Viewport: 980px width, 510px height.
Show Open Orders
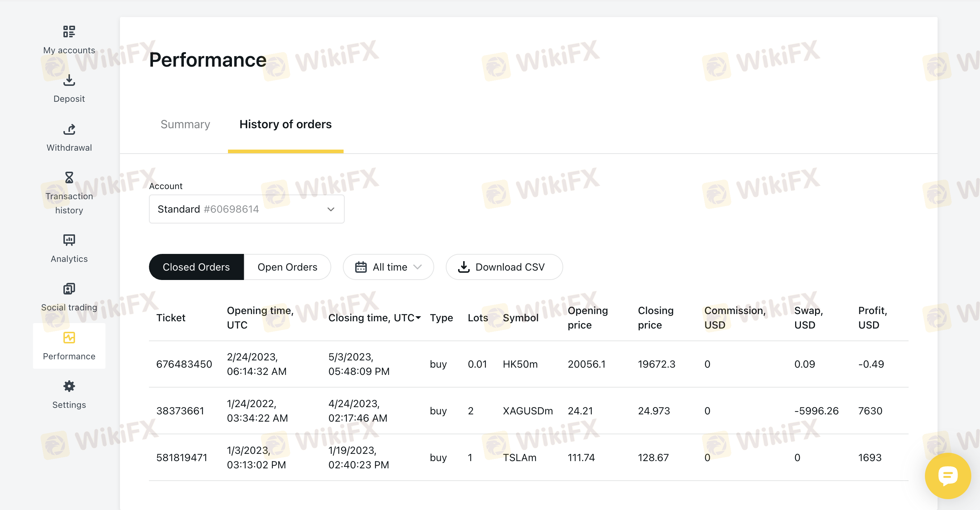(x=287, y=267)
